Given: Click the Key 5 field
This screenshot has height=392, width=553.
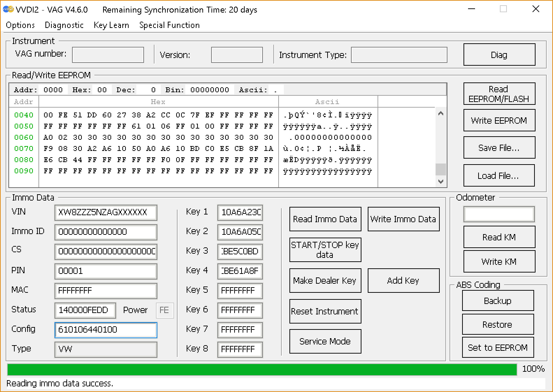Looking at the screenshot, I should 240,291.
